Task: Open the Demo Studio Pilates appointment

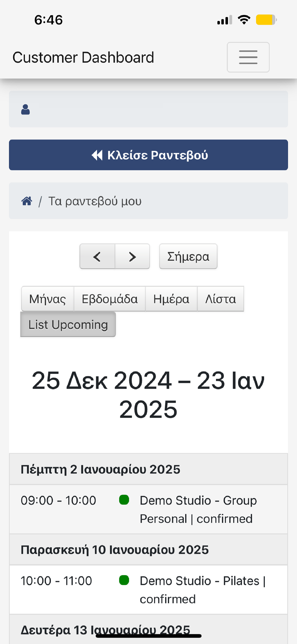Action: coord(148,590)
